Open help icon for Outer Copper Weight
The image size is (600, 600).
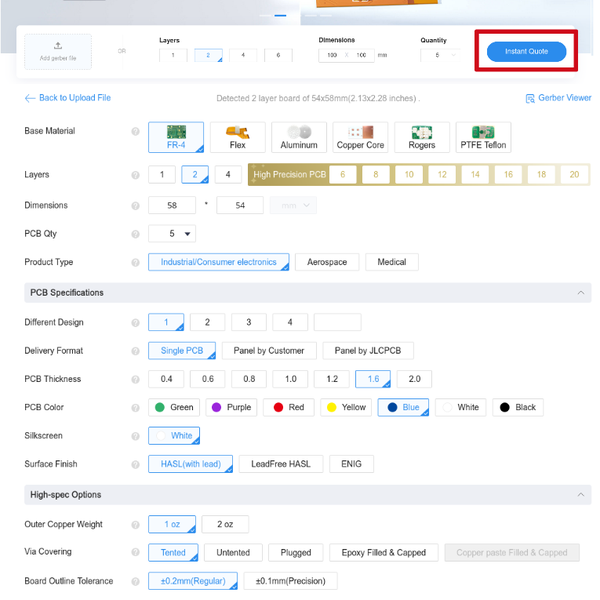pos(135,525)
